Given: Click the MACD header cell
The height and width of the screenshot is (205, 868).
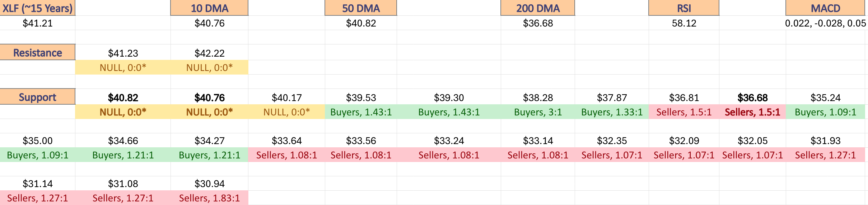Looking at the screenshot, I should tap(825, 8).
